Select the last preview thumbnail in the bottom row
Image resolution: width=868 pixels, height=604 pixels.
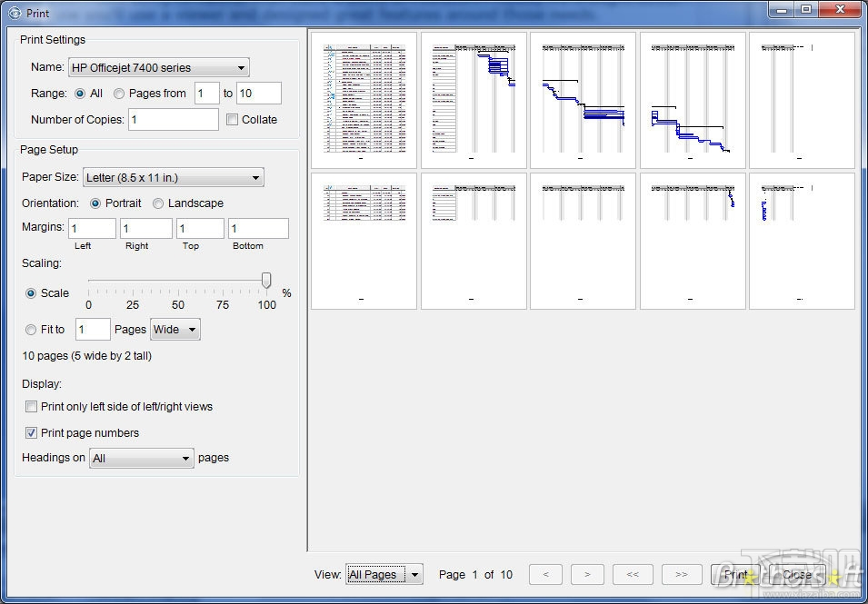tap(802, 241)
